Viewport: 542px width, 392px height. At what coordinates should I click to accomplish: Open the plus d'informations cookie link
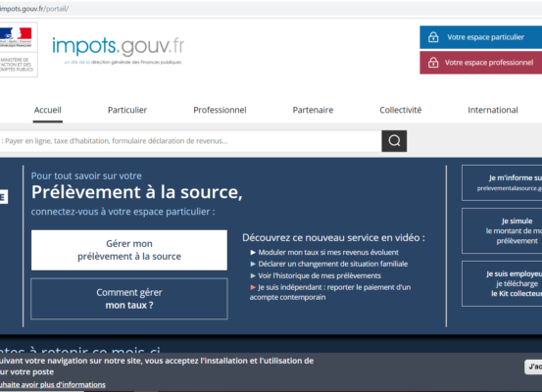(x=53, y=384)
